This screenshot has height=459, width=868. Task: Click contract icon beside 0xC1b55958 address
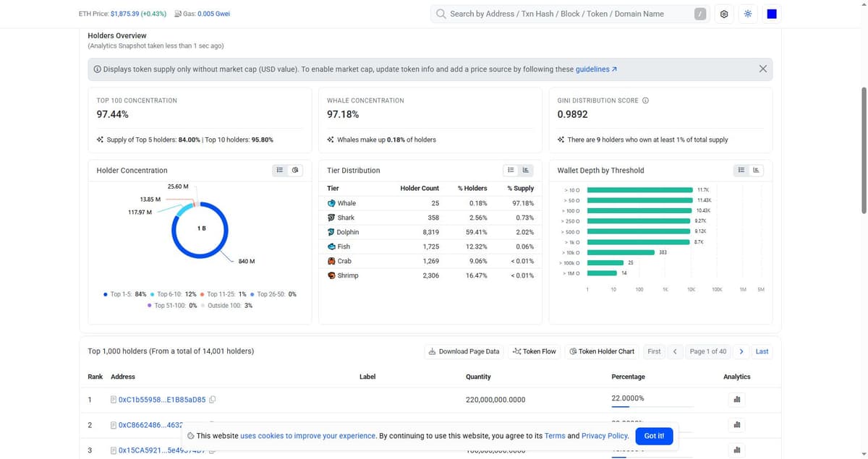tap(114, 399)
